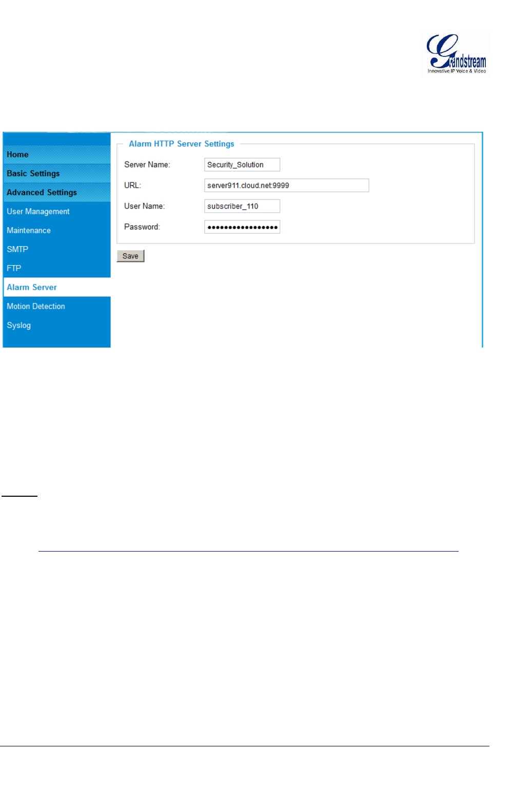The image size is (531, 812).
Task: Click the Grandstream logo
Action: (x=456, y=53)
